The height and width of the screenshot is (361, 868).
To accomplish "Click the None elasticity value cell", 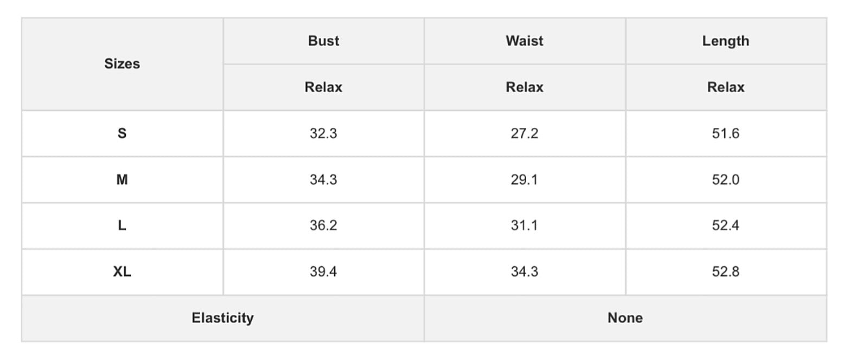I will point(626,318).
